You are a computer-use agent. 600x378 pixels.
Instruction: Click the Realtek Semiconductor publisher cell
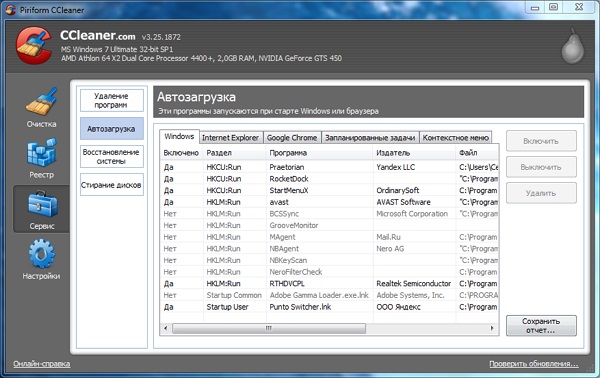[x=414, y=284]
